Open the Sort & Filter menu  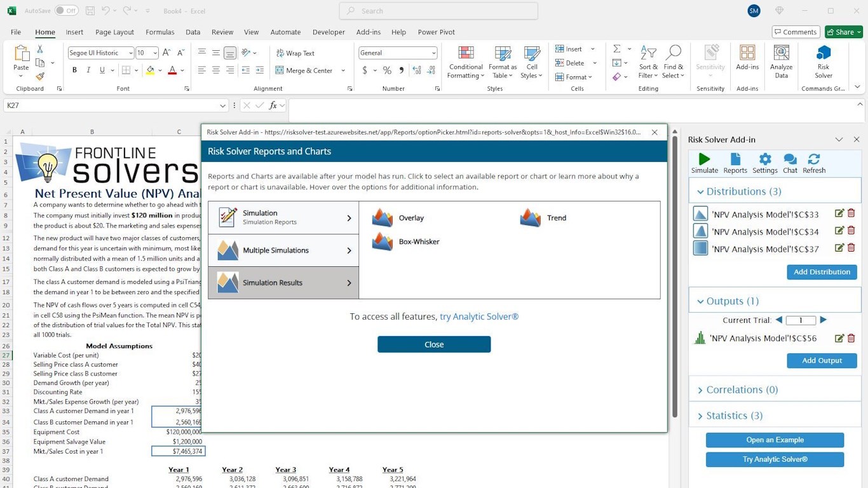(x=648, y=62)
